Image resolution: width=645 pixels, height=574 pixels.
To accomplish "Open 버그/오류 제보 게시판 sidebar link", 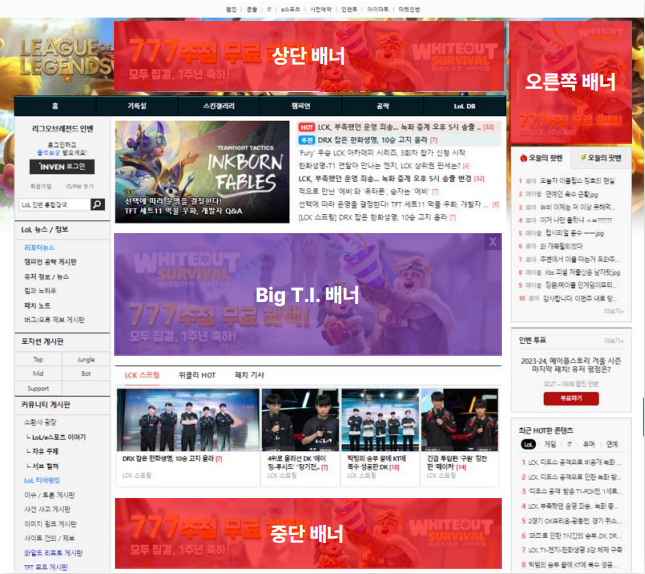I will click(x=54, y=320).
